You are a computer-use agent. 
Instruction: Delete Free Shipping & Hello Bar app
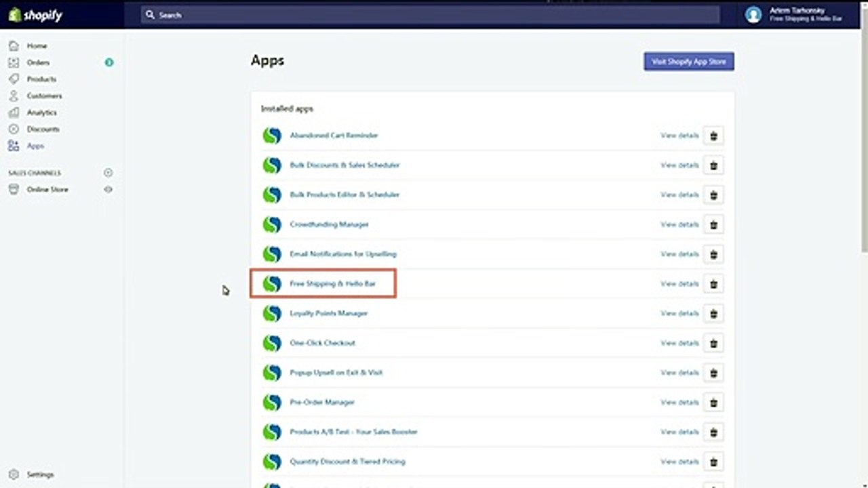pos(713,284)
